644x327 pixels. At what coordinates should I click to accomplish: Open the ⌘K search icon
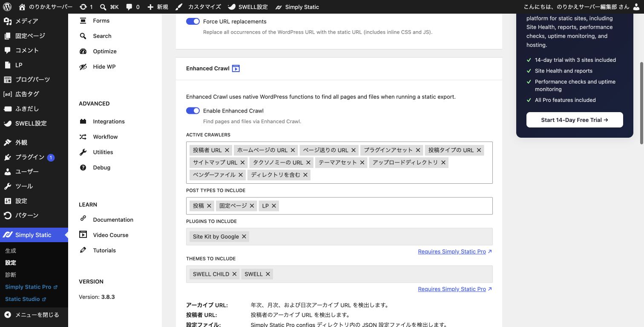pyautogui.click(x=103, y=7)
